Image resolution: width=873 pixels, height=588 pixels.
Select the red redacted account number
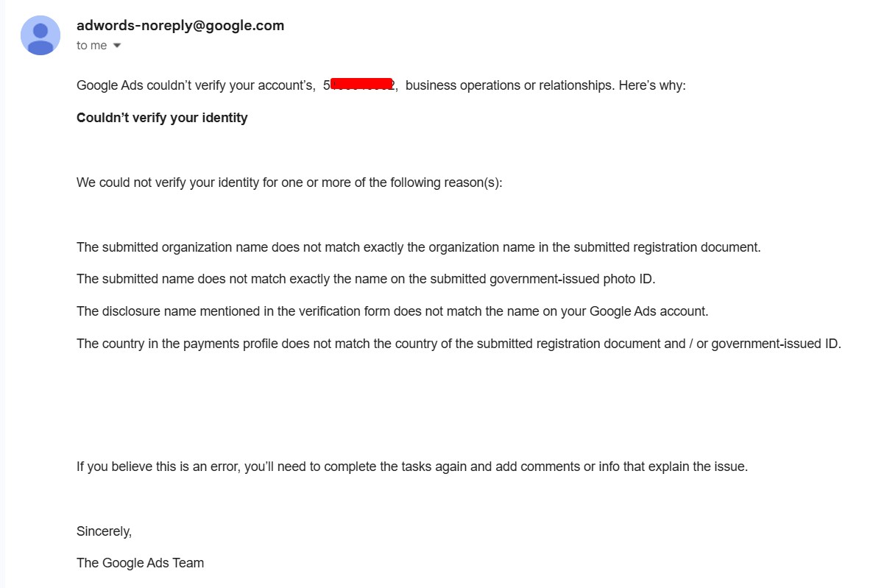[x=362, y=84]
